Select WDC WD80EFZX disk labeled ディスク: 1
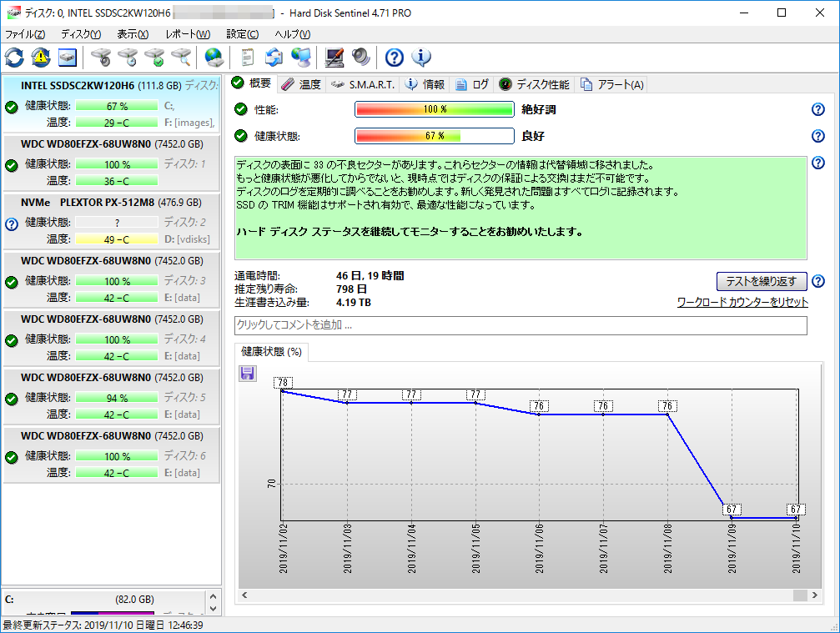The height and width of the screenshot is (633, 840). tap(111, 163)
